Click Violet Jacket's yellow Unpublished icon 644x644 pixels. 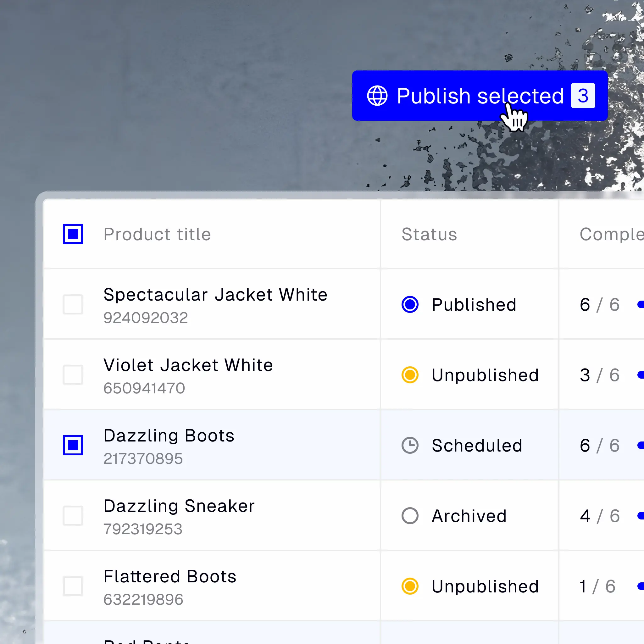[x=410, y=375]
